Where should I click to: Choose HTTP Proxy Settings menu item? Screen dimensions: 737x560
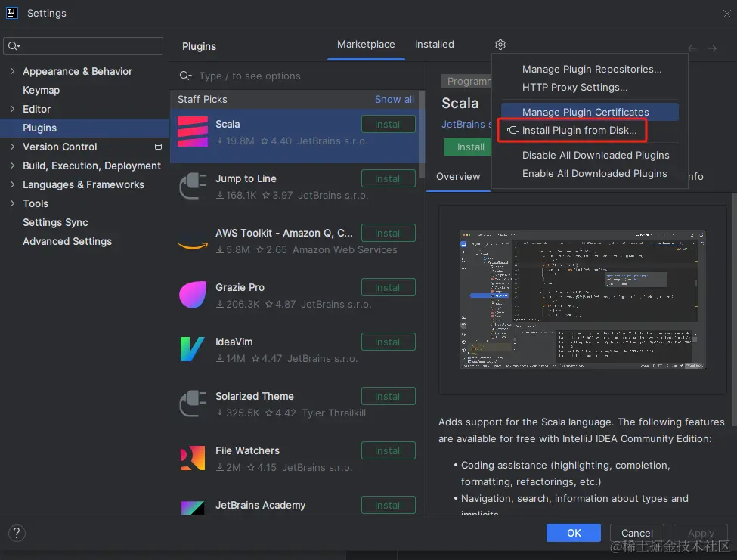(574, 88)
